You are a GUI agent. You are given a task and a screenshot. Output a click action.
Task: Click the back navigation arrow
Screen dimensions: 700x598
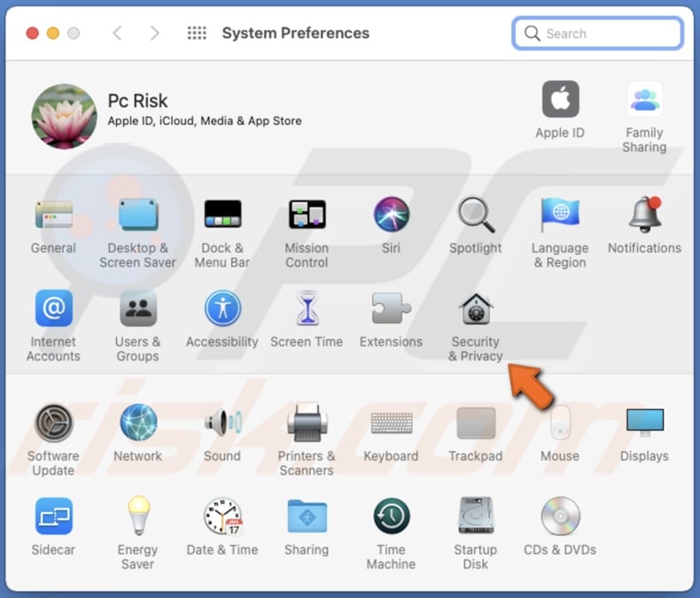coord(117,34)
